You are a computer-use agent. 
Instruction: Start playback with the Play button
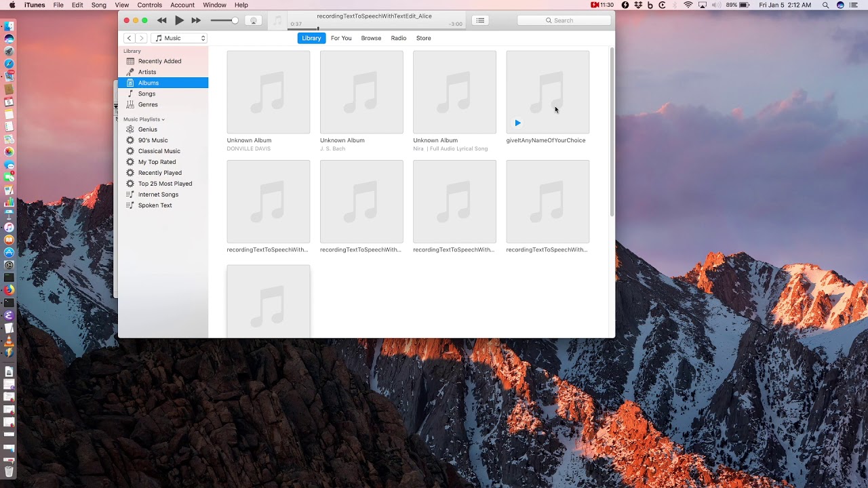coord(179,20)
